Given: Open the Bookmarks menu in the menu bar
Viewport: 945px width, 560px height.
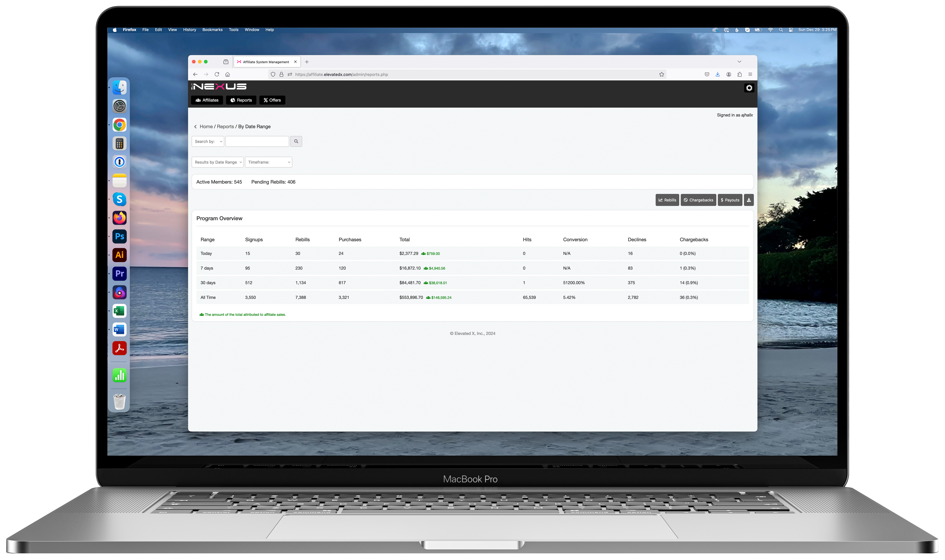Looking at the screenshot, I should (x=212, y=30).
